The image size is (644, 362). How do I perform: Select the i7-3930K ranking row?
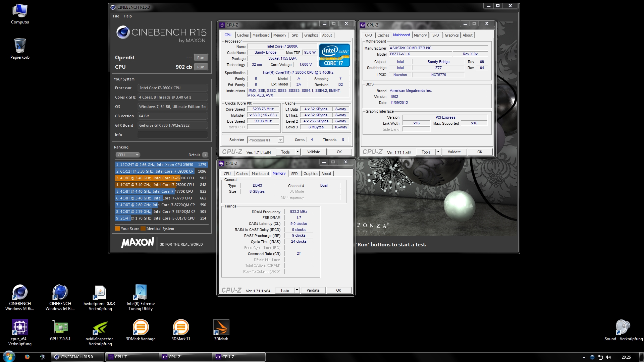pos(161,171)
